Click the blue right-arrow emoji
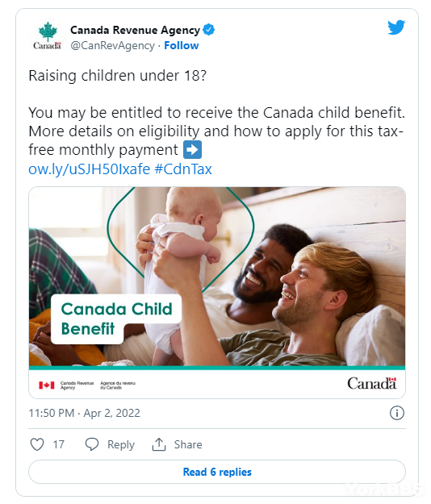This screenshot has height=504, width=431. coord(192,150)
